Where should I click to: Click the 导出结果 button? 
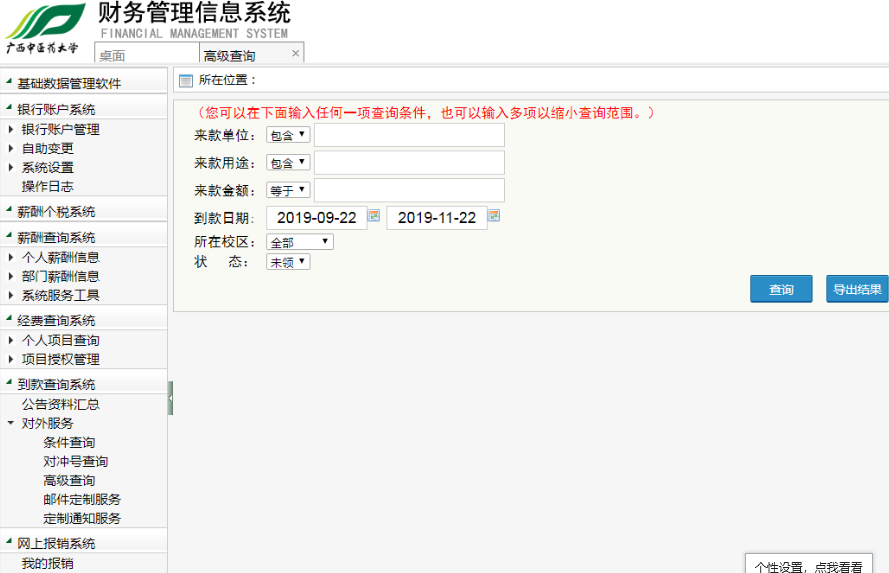857,289
